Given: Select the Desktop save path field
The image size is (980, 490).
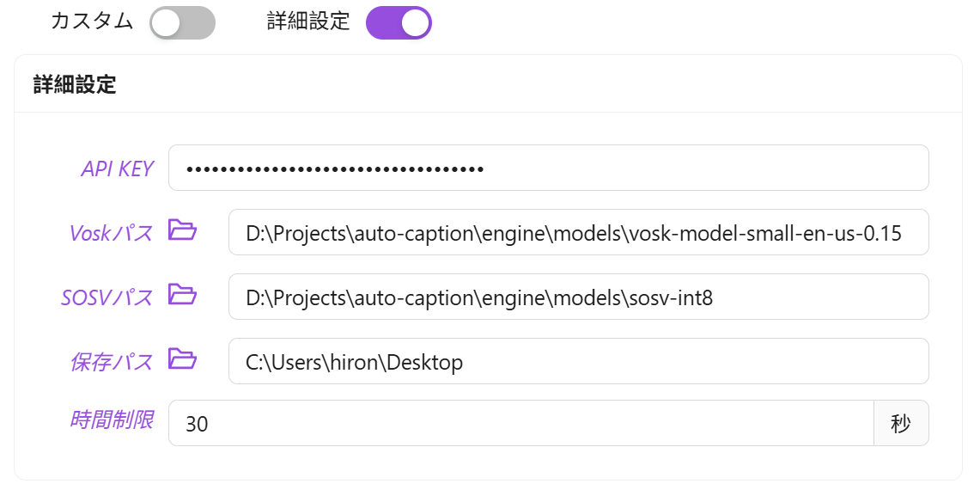Looking at the screenshot, I should pos(578,361).
